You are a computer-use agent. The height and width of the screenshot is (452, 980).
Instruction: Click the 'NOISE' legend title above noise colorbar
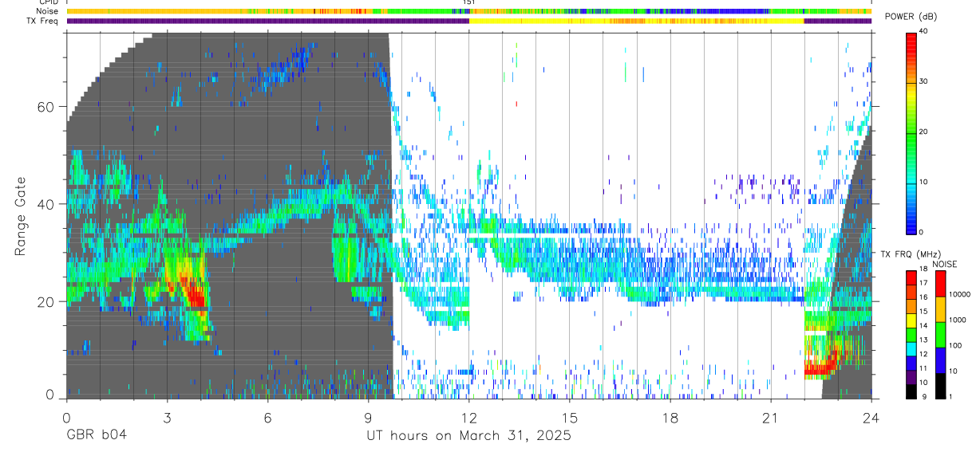pos(946,264)
